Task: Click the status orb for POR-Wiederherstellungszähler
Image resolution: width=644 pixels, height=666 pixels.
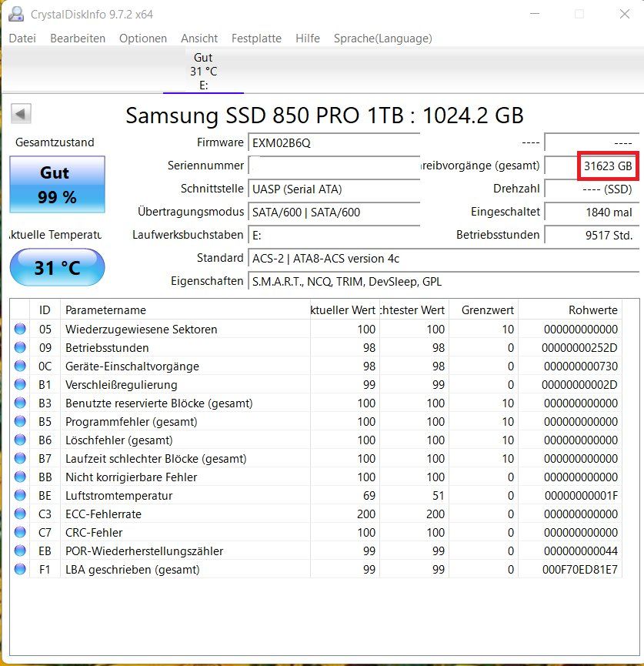Action: pyautogui.click(x=20, y=551)
